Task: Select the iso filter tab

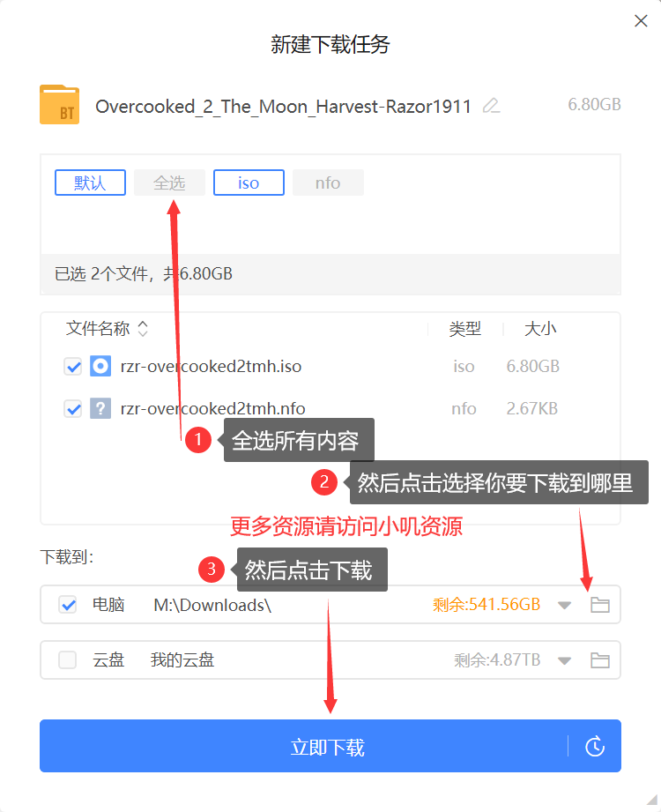Action: tap(249, 183)
